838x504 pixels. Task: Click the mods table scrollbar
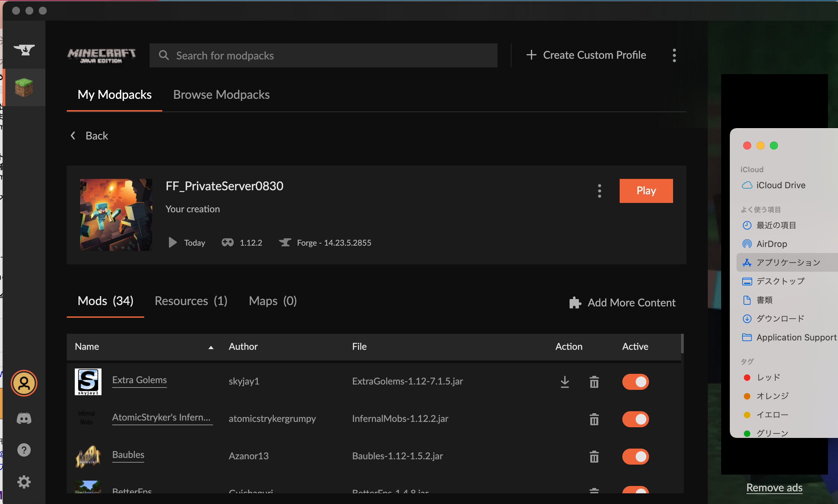pyautogui.click(x=682, y=344)
